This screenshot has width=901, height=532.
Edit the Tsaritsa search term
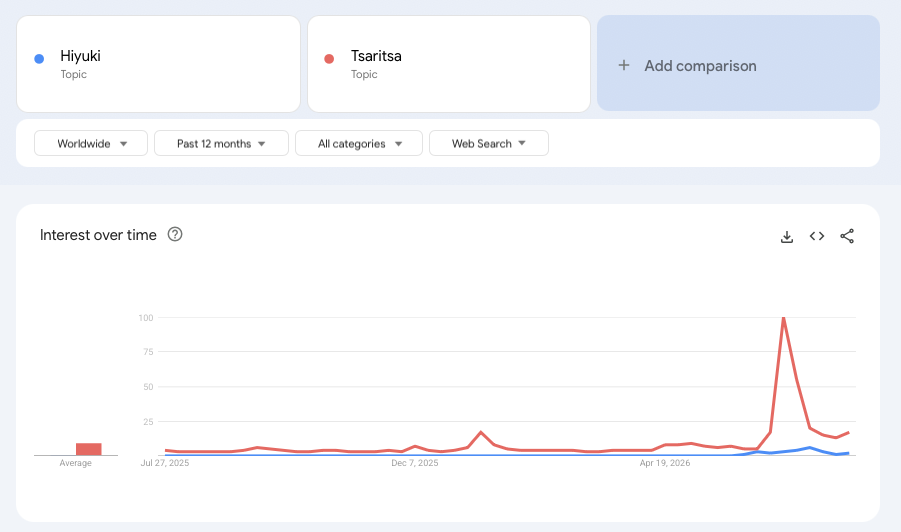[x=449, y=64]
